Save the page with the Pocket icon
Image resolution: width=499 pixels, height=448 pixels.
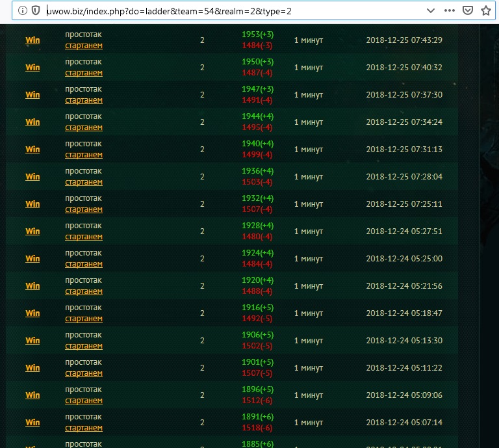pyautogui.click(x=467, y=10)
